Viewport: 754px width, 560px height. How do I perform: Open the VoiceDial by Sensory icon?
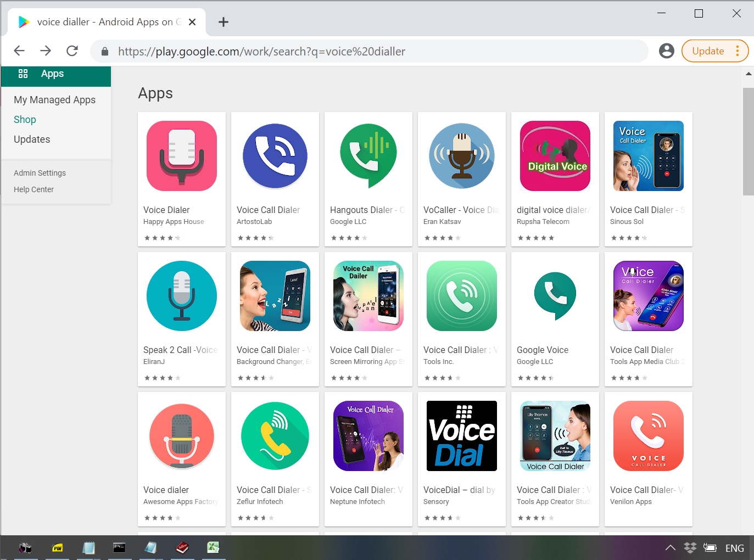(x=462, y=436)
